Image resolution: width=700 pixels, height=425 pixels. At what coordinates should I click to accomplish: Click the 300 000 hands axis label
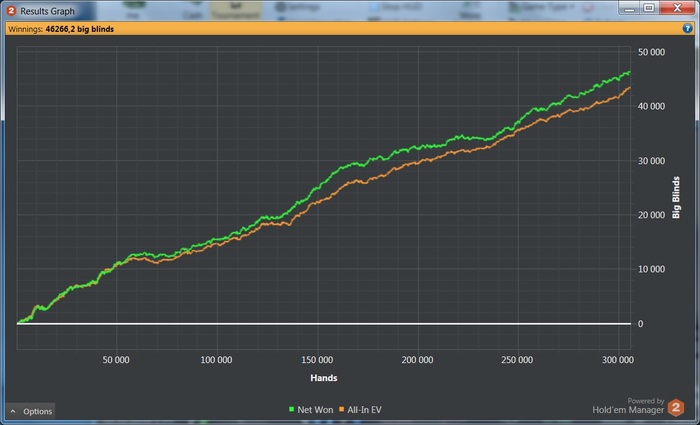617,360
